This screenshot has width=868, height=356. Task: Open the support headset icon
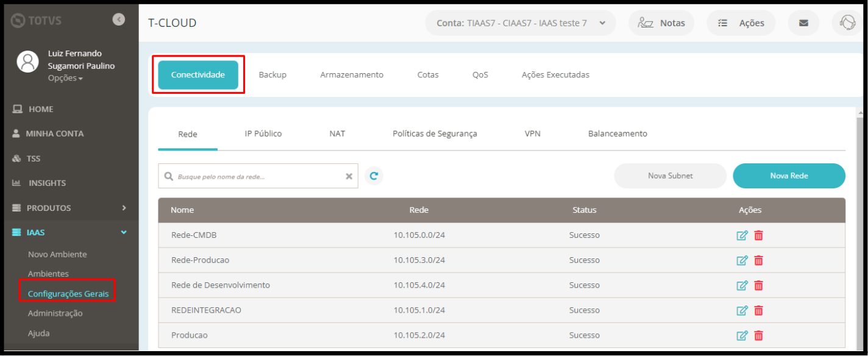(x=847, y=23)
